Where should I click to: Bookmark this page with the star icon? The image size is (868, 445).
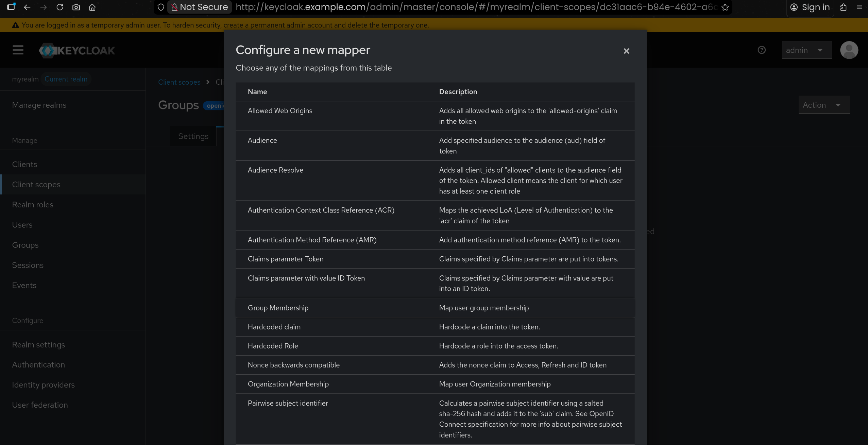[x=725, y=7]
